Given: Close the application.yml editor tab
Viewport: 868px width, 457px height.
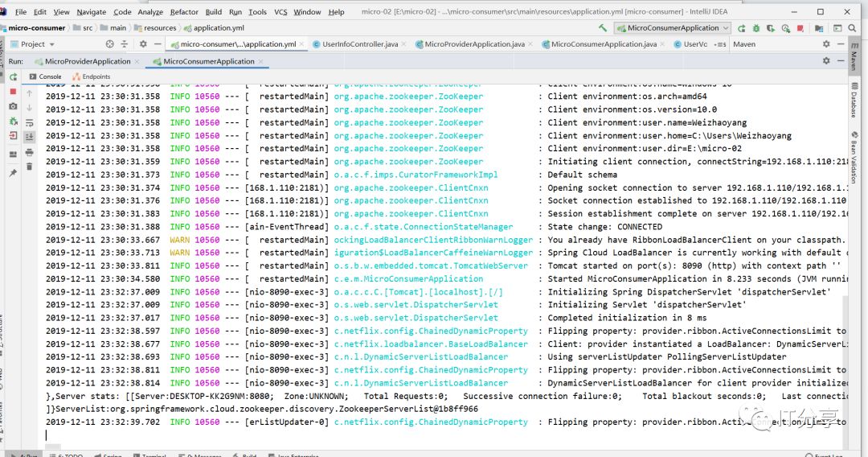Looking at the screenshot, I should (301, 44).
